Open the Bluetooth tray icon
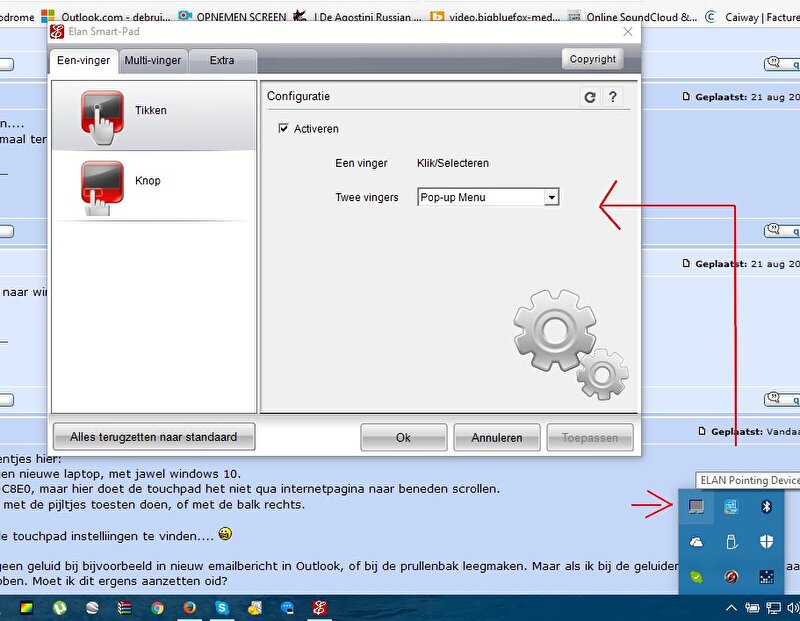The image size is (800, 621). coord(766,507)
